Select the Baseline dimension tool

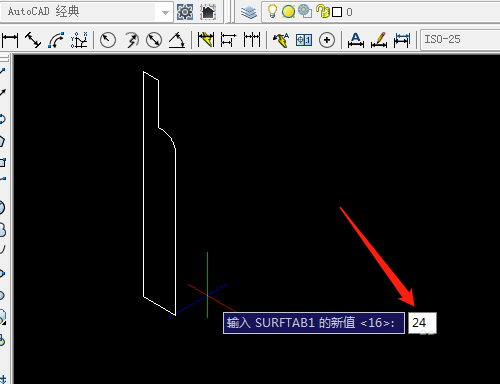pyautogui.click(x=228, y=40)
